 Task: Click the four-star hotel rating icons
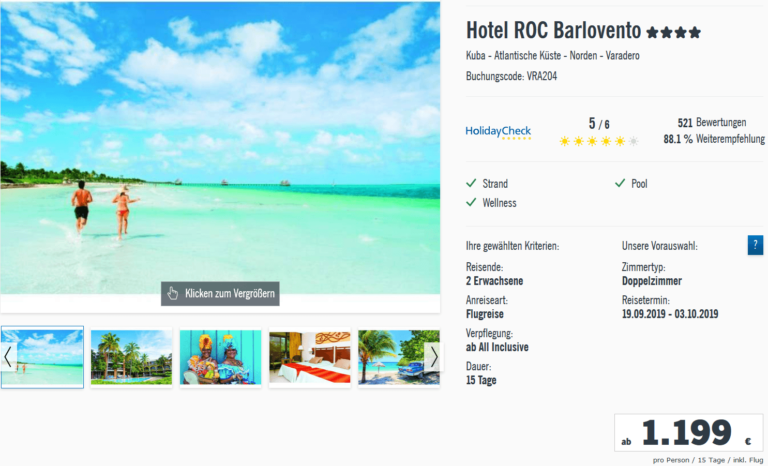[673, 32]
